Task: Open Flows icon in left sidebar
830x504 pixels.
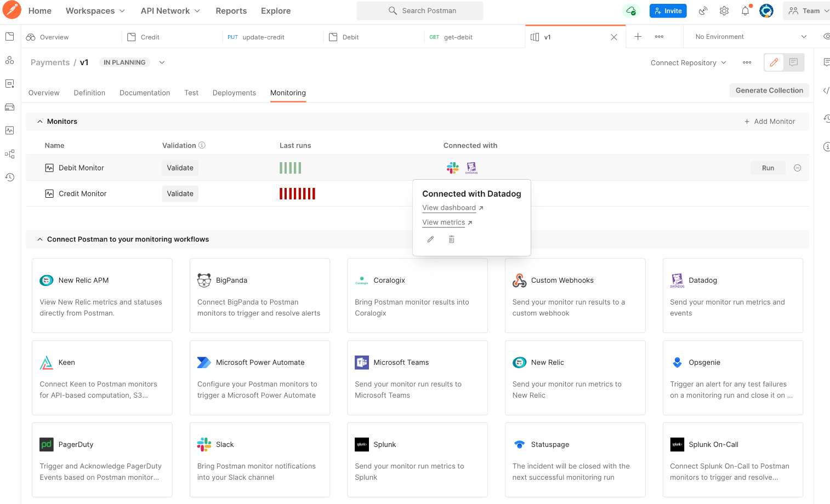Action: 9,154
